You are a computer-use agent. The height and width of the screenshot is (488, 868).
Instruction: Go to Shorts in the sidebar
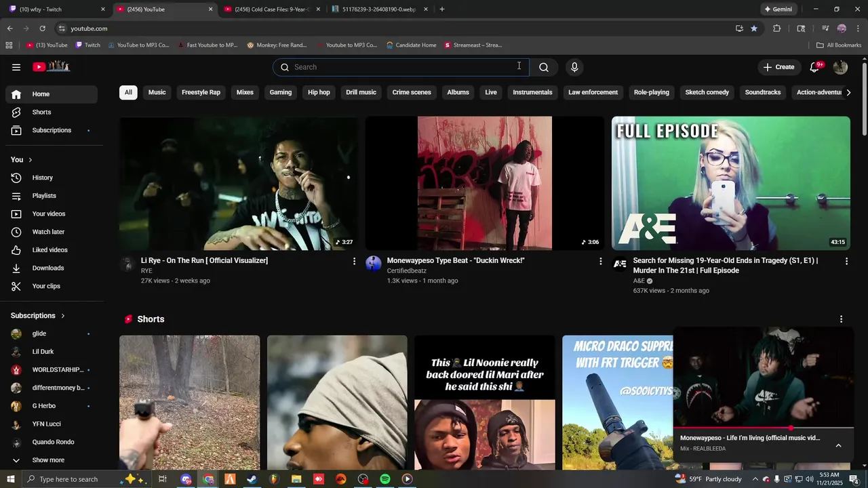[x=52, y=112]
